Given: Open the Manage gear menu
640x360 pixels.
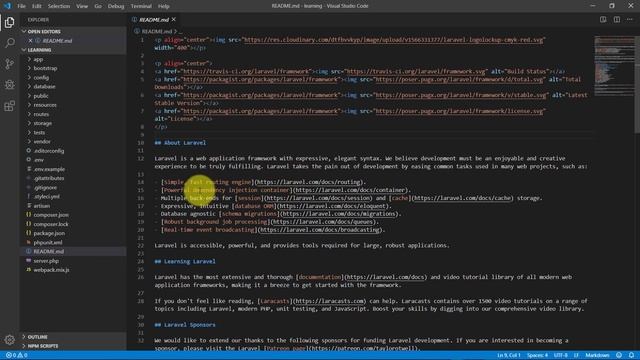Looking at the screenshot, I should pyautogui.click(x=9, y=340).
